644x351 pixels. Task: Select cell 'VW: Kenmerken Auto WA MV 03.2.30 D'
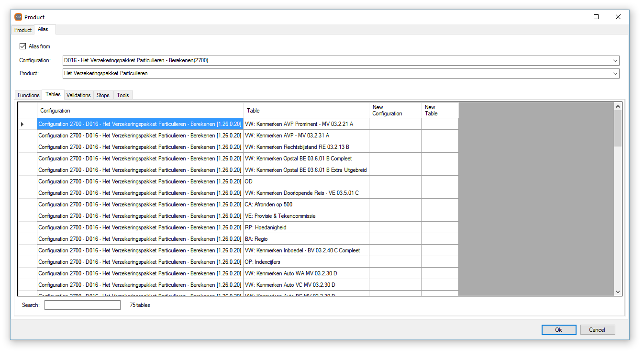306,273
